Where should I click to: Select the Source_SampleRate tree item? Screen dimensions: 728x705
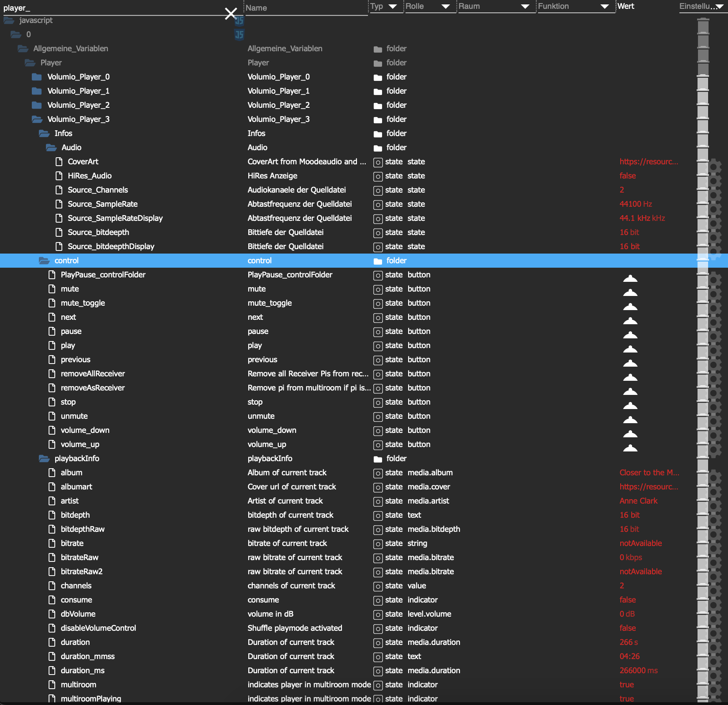point(102,204)
